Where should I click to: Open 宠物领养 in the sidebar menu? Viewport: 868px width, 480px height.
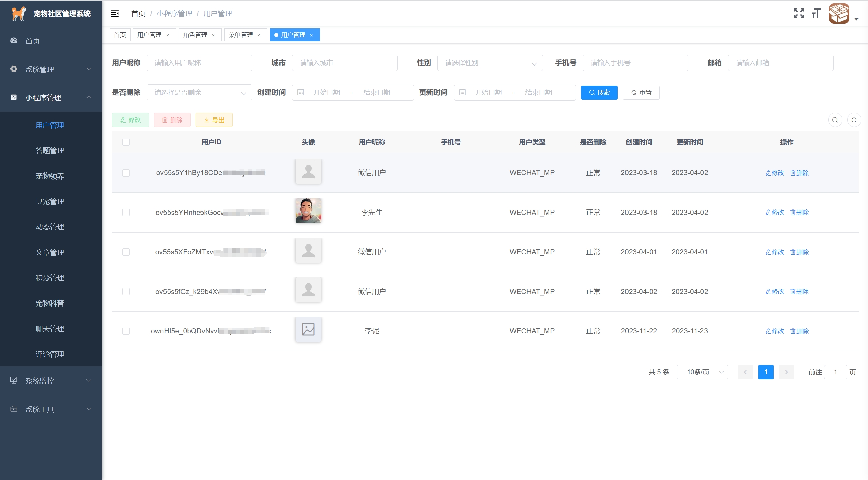(50, 176)
